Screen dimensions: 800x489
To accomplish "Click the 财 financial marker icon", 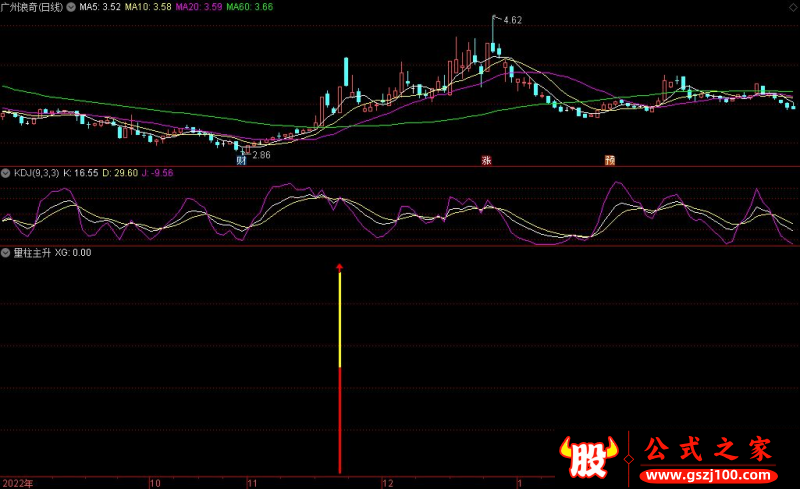I will pos(241,160).
